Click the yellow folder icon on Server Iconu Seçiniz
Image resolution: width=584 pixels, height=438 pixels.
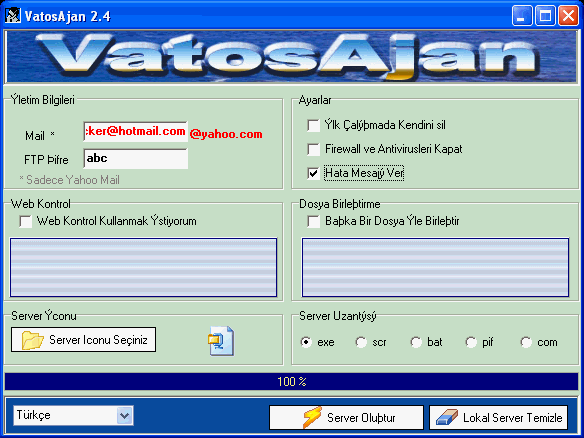32,340
